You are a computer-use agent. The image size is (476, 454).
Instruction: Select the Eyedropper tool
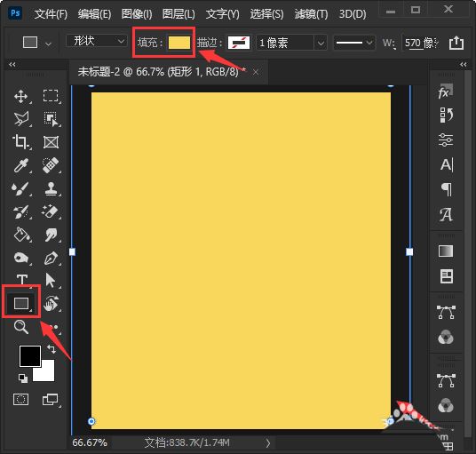click(x=21, y=165)
